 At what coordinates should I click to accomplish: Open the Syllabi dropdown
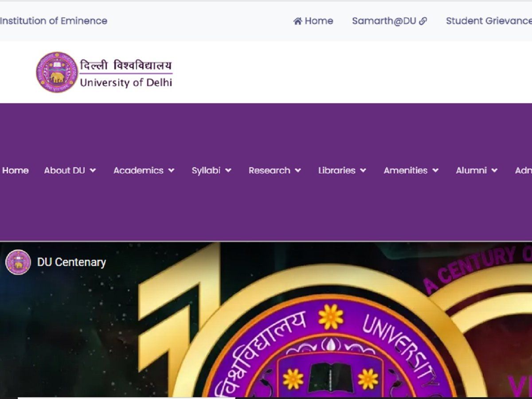point(211,170)
